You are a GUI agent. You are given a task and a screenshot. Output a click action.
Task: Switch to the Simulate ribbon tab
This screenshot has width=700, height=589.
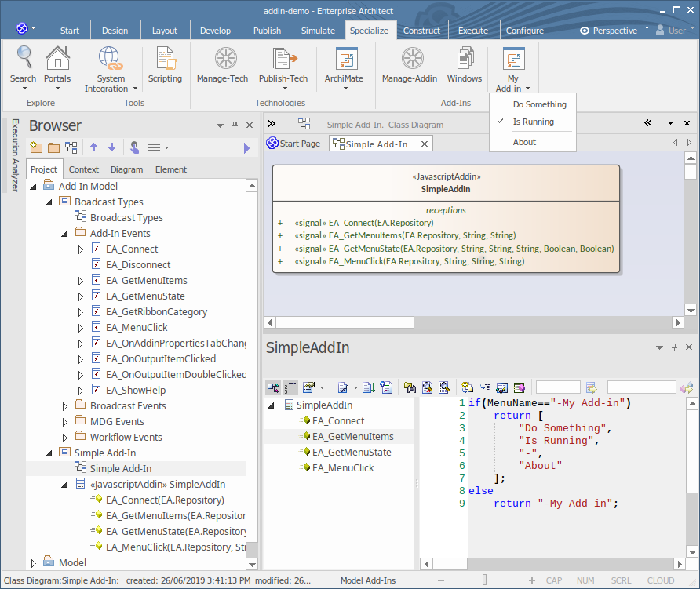(x=318, y=31)
